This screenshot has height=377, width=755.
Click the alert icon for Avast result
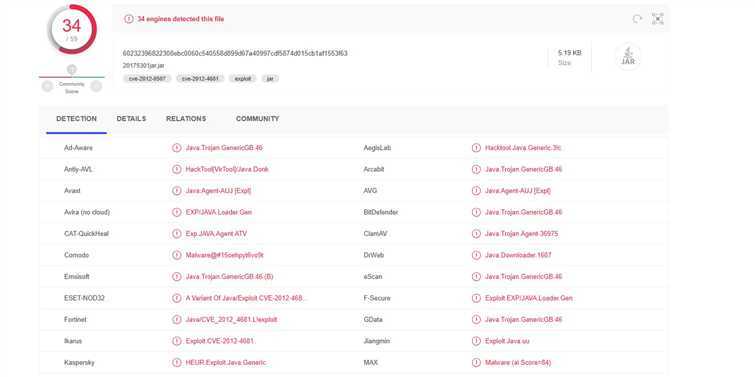pyautogui.click(x=177, y=191)
